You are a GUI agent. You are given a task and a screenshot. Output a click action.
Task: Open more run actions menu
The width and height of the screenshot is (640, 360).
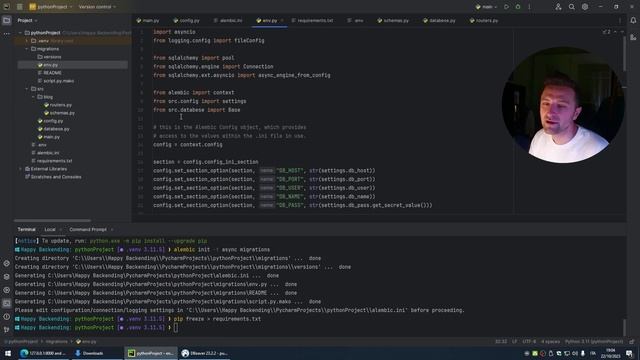click(529, 7)
